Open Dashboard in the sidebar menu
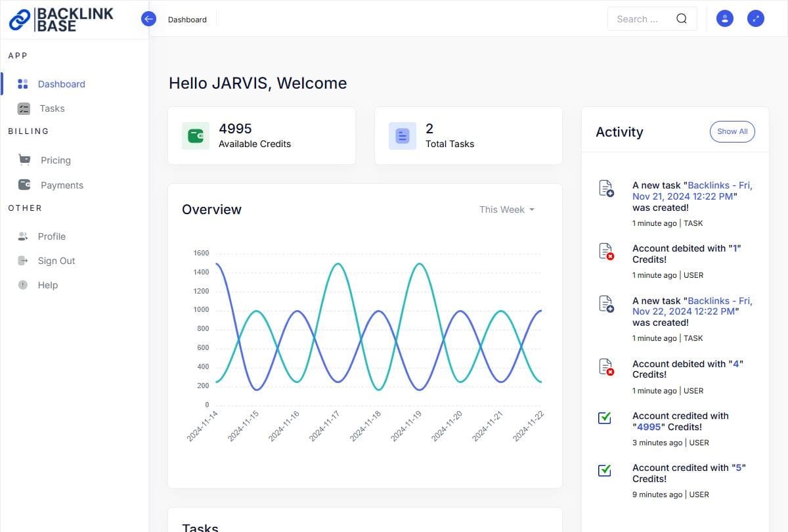Screen dimensions: 788x532 pos(61,84)
